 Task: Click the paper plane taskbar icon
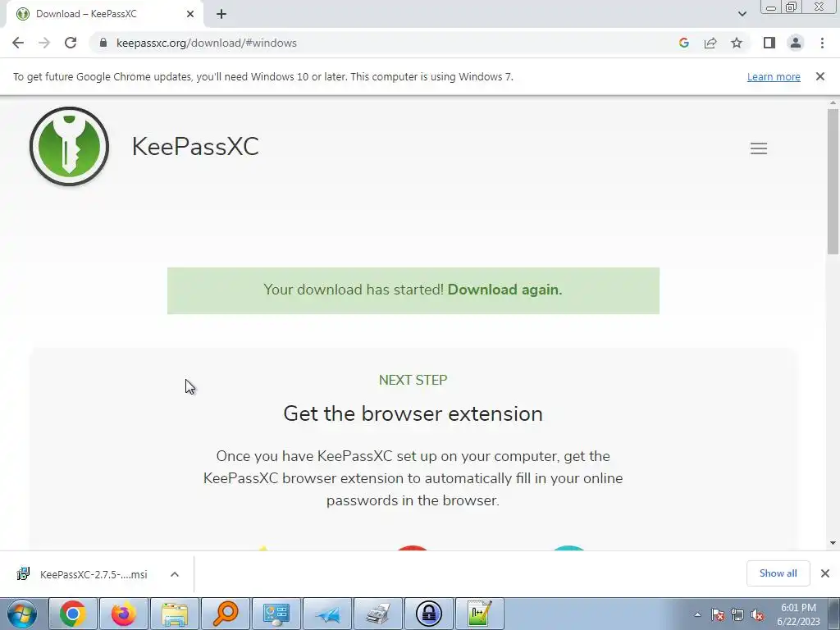327,614
